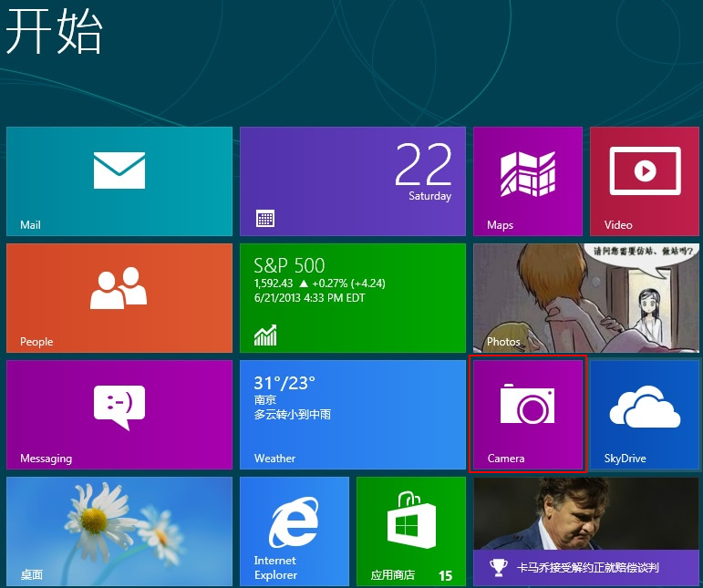Open the Calendar tile showing 22 Saturday
Screen dimensions: 703x588
[353, 181]
